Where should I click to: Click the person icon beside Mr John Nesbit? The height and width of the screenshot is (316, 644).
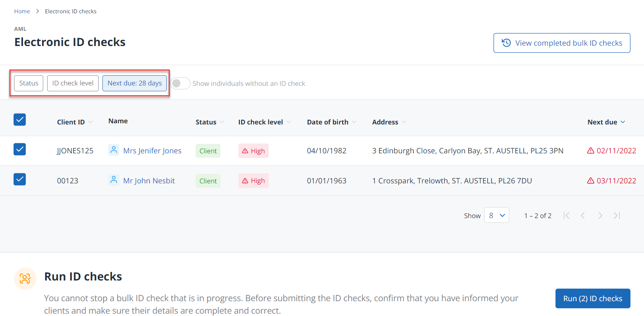click(113, 180)
